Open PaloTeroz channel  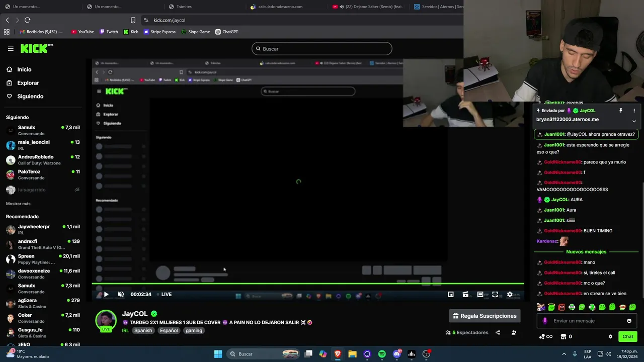43,174
